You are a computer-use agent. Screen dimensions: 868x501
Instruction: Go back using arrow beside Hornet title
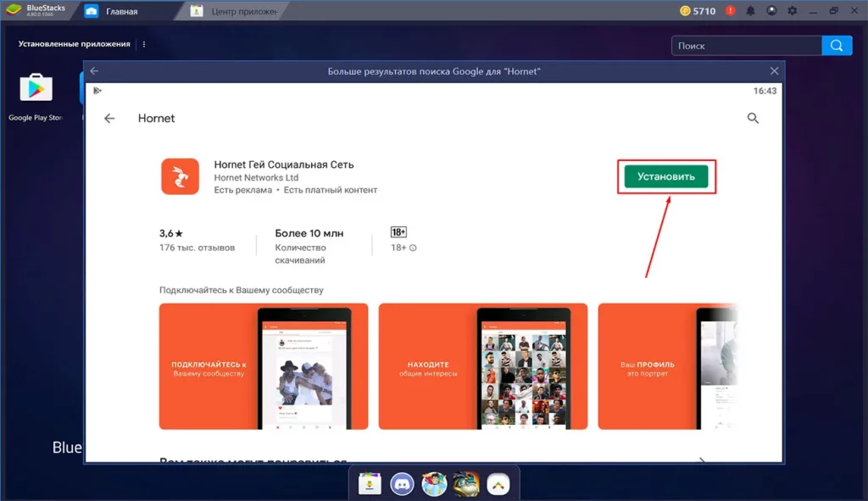[109, 119]
